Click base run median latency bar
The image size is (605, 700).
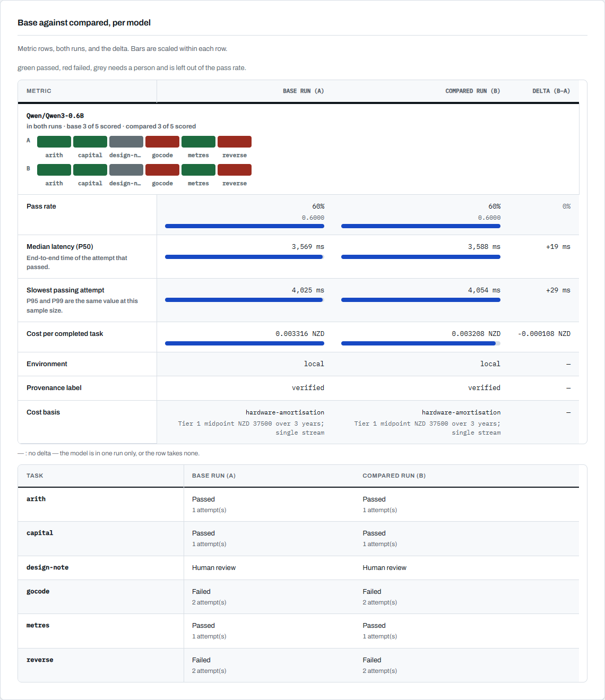[x=245, y=257]
